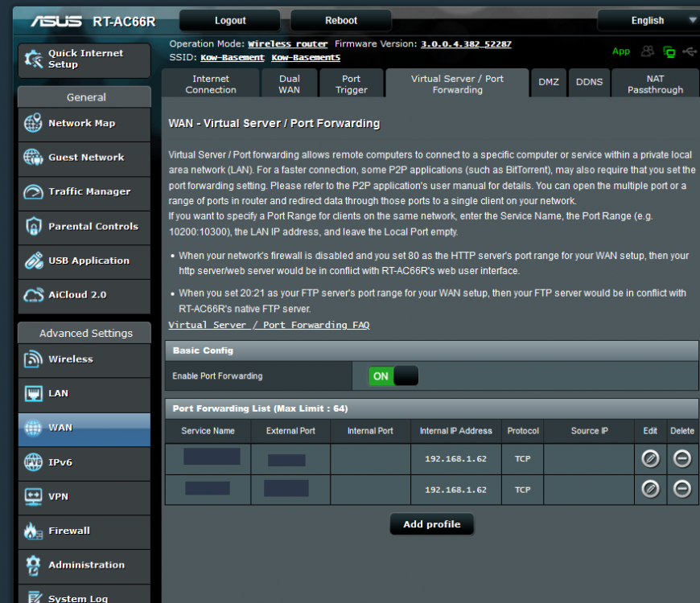Edit the second port forwarding rule
This screenshot has width=700, height=603.
pos(650,490)
